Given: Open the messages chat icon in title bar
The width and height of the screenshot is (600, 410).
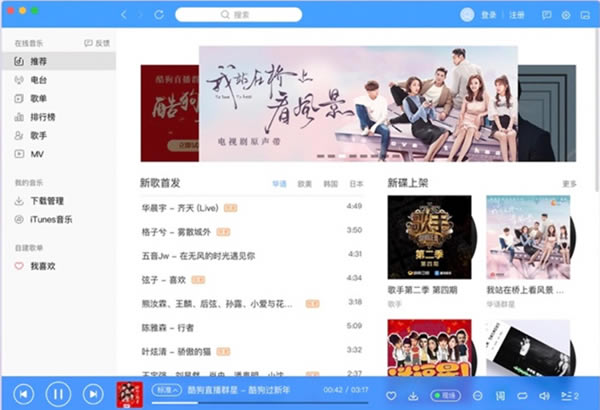Looking at the screenshot, I should (547, 15).
